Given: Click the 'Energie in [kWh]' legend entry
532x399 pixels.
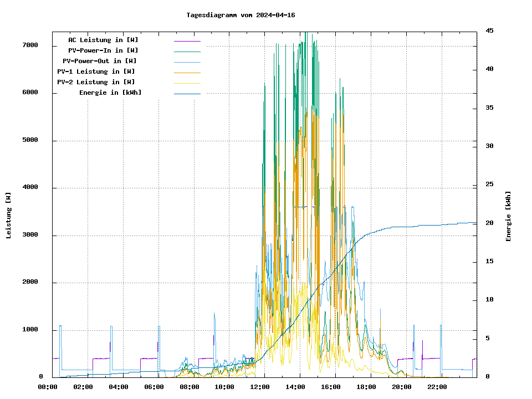Looking at the screenshot, I should pyautogui.click(x=110, y=93).
